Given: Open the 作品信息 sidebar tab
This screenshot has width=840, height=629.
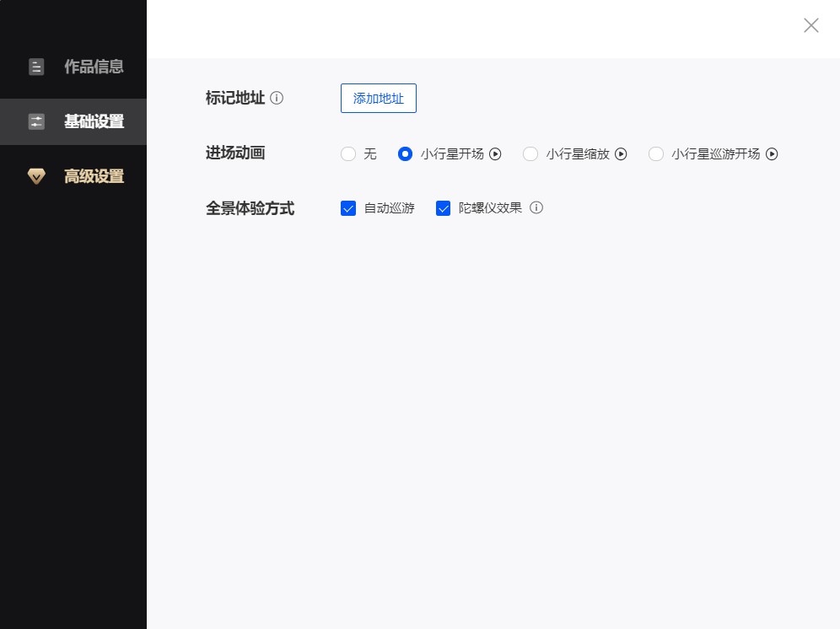Looking at the screenshot, I should 73,67.
